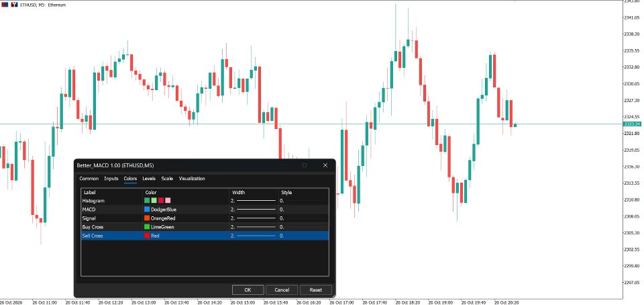Select the Signal label row
This screenshot has height=305, width=644.
[89, 218]
